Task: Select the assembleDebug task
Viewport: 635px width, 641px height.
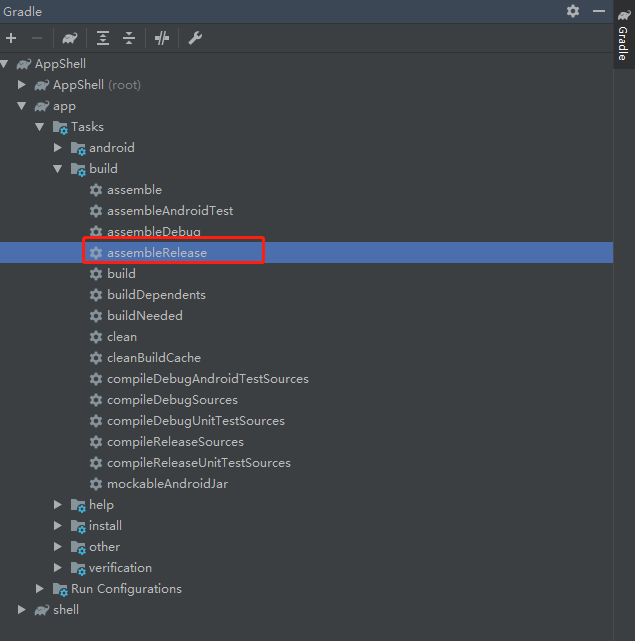Action: [154, 232]
